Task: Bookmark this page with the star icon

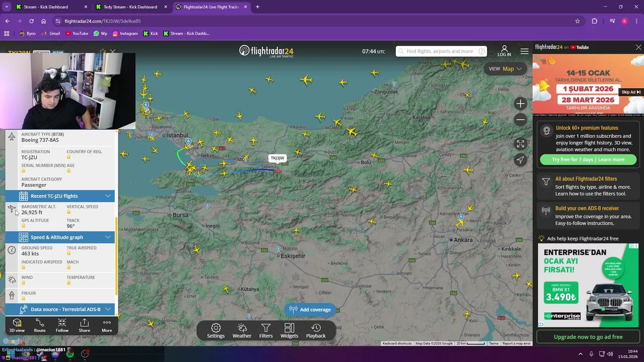Action: pos(578,21)
